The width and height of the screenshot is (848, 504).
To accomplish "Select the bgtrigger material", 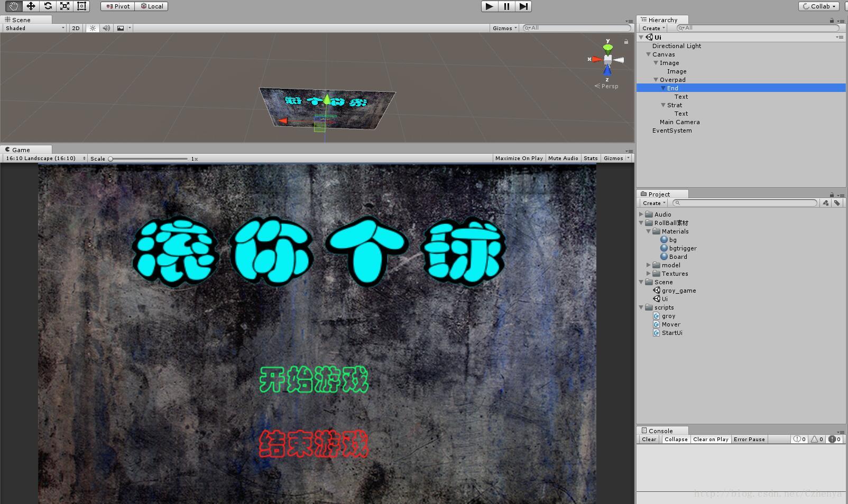I will [x=679, y=248].
